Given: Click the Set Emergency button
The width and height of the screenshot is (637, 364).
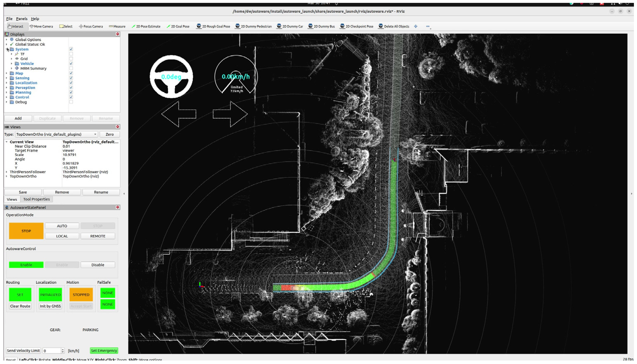Looking at the screenshot, I should tap(104, 350).
